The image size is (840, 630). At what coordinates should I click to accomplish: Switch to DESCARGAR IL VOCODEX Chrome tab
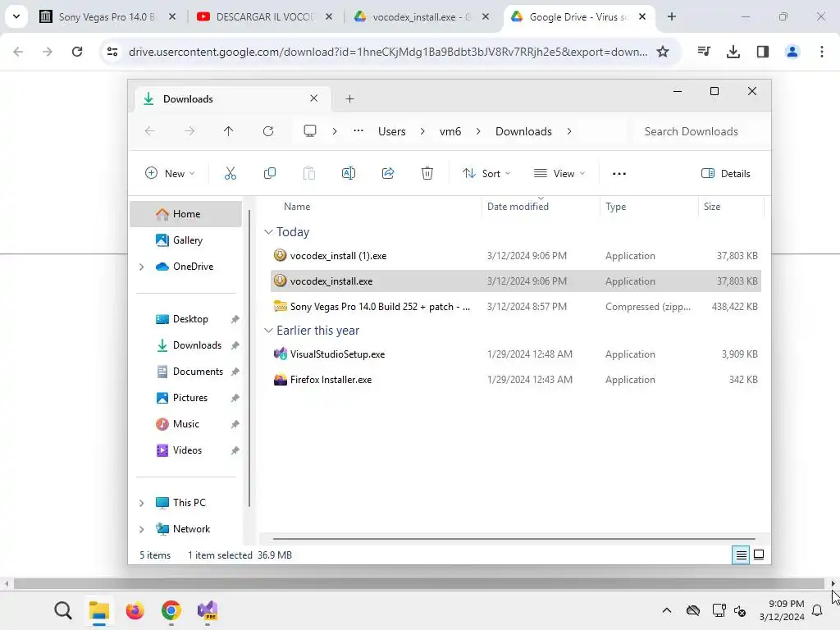pyautogui.click(x=264, y=16)
